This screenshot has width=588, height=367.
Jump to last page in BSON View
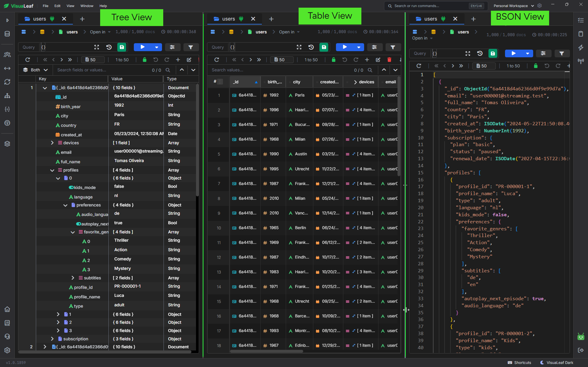(x=461, y=66)
